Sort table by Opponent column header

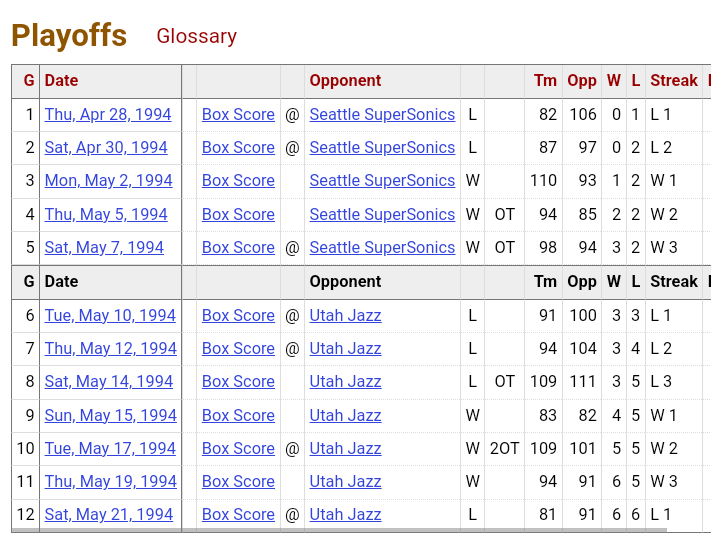point(345,81)
